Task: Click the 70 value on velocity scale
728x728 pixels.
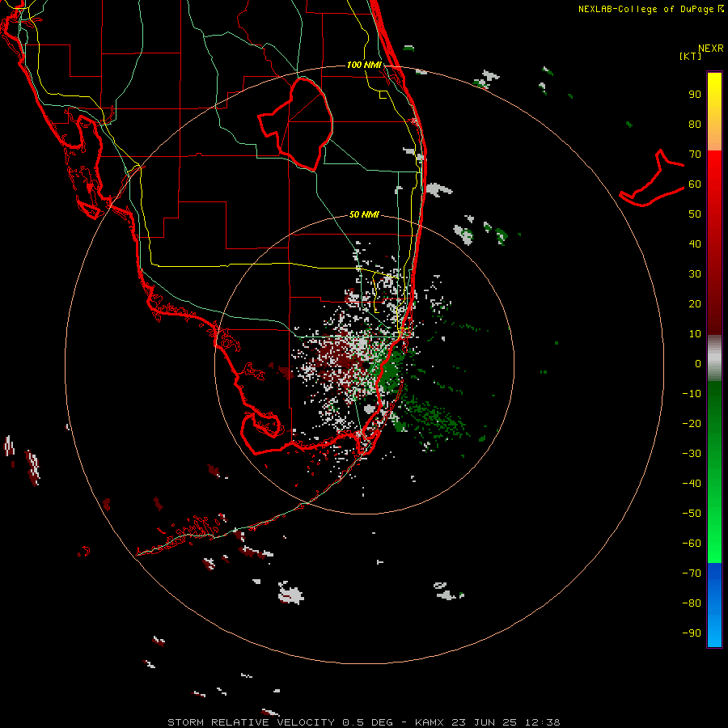Action: click(x=695, y=154)
